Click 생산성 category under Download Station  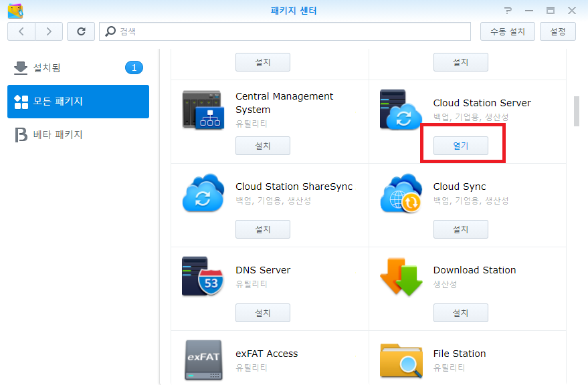click(x=445, y=285)
